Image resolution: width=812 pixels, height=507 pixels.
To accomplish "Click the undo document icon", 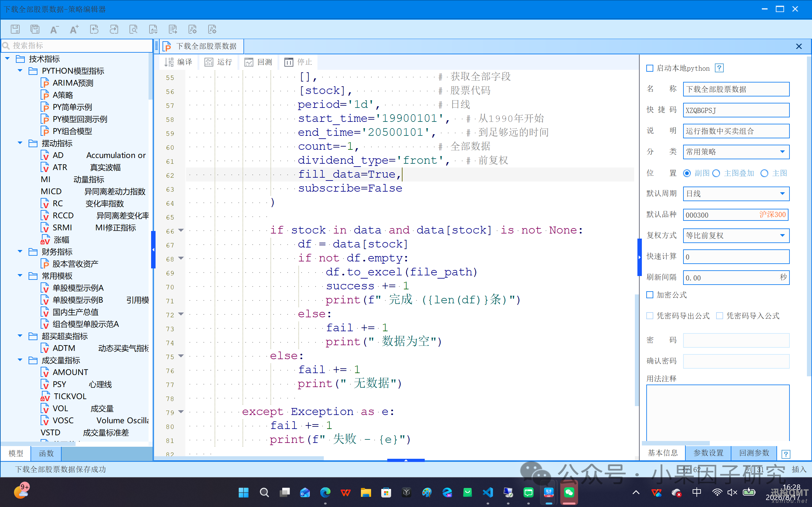I will tap(94, 29).
